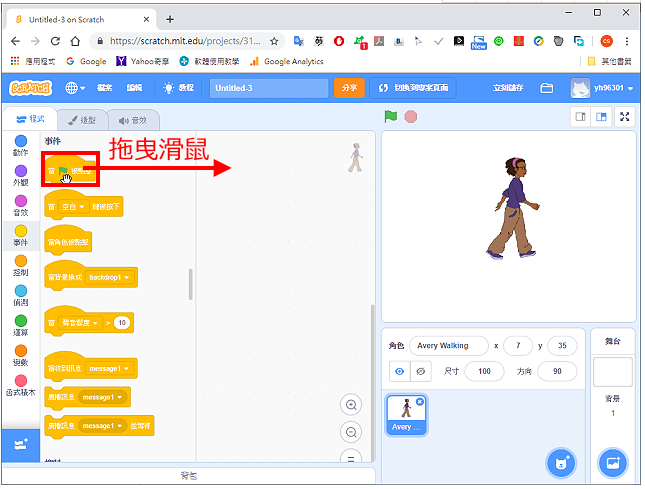Click the sprite x position field

tap(518, 346)
